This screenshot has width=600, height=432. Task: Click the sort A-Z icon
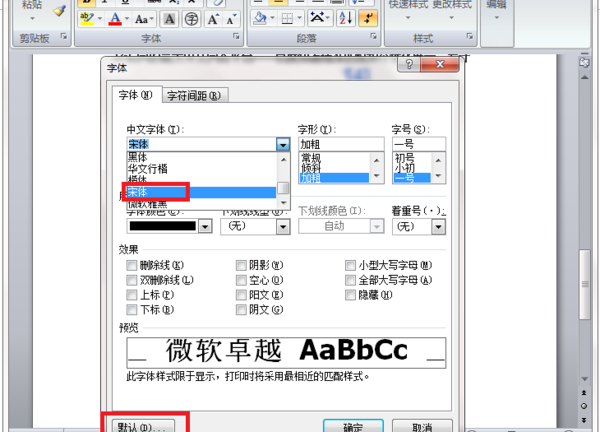pyautogui.click(x=346, y=18)
